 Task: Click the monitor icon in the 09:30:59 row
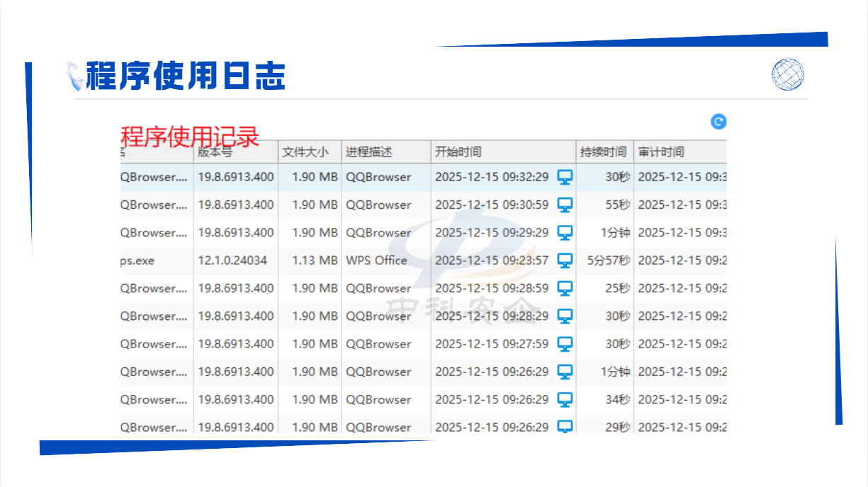click(x=565, y=205)
